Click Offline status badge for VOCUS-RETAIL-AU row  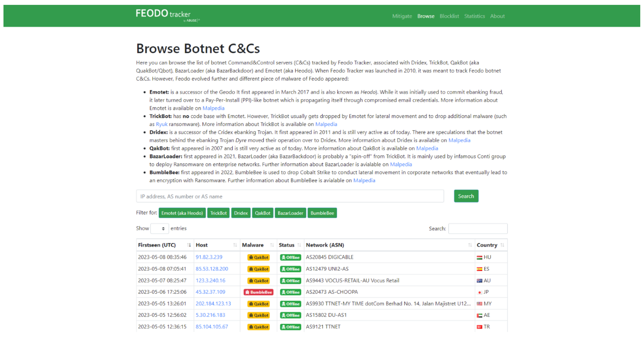[x=290, y=281]
